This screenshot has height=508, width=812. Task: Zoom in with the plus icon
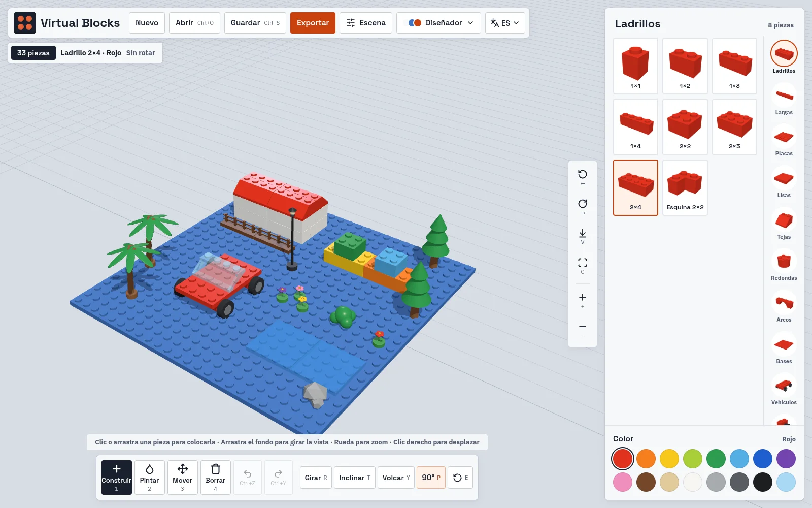tap(583, 300)
